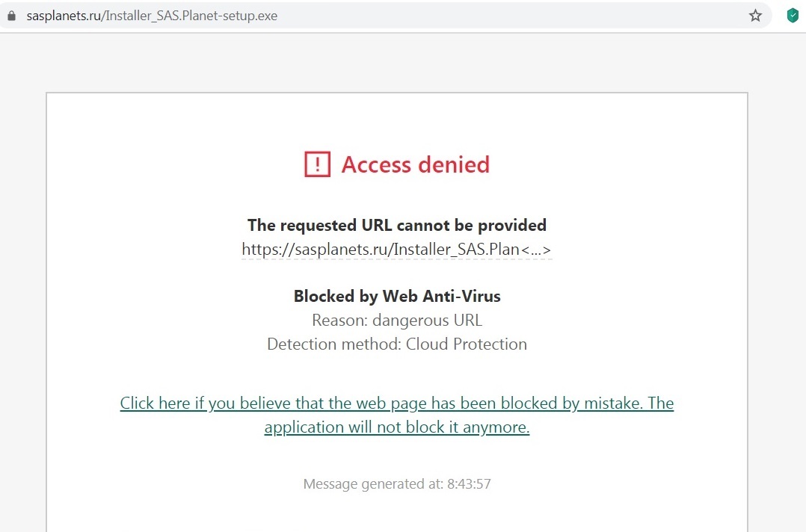Click grey page background left of the panel

tap(22, 299)
